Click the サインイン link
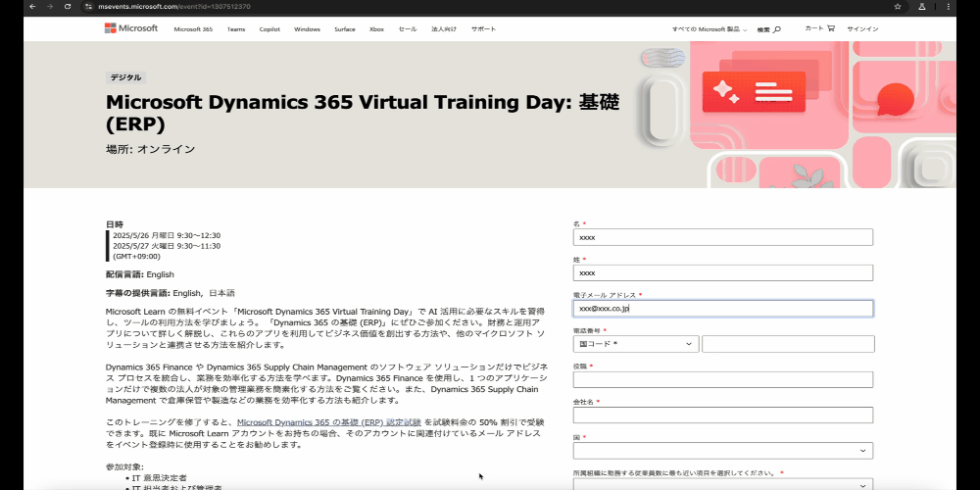 tap(862, 29)
